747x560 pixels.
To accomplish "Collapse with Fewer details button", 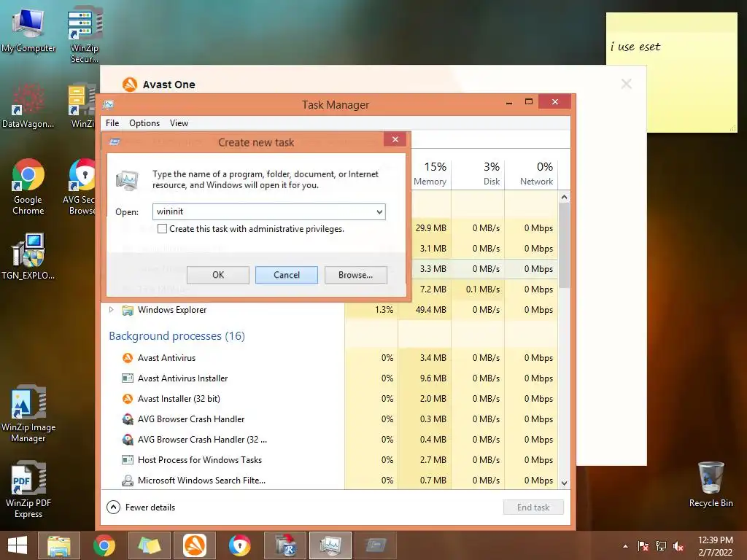I will (141, 507).
